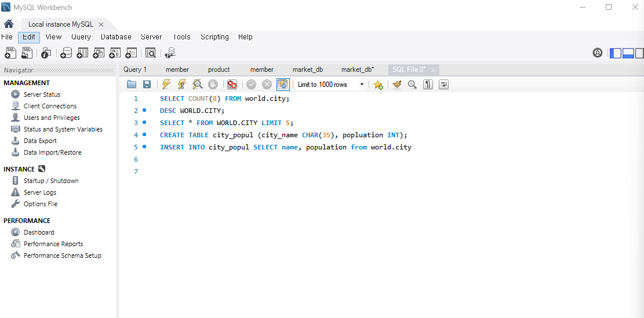Toggle the bottom output panel visibility
Viewport: 644px width, 318px height.
click(628, 53)
